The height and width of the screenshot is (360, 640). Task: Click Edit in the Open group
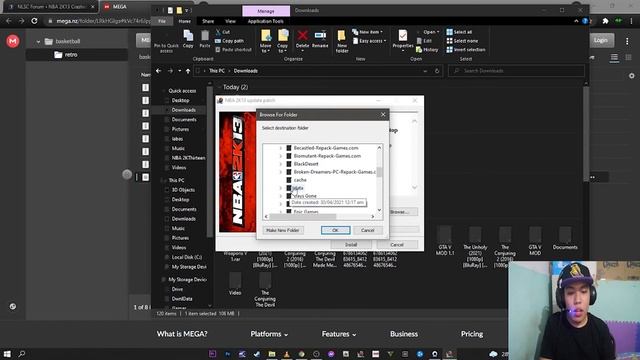point(424,41)
